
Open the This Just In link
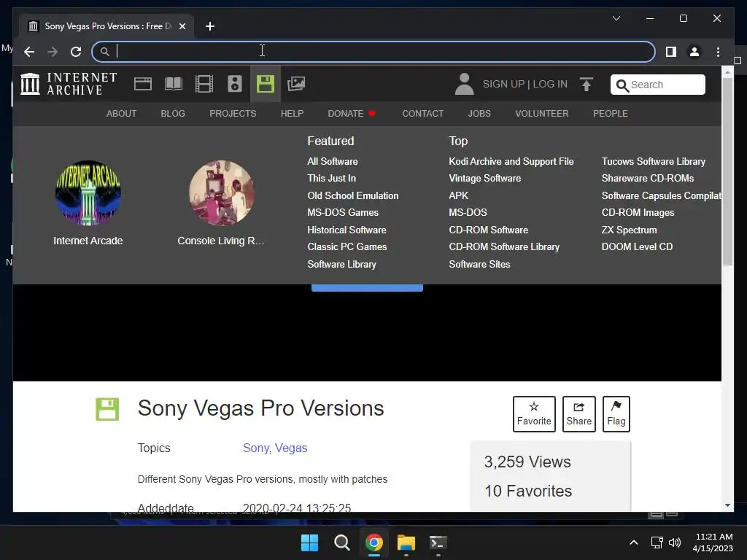click(x=332, y=178)
